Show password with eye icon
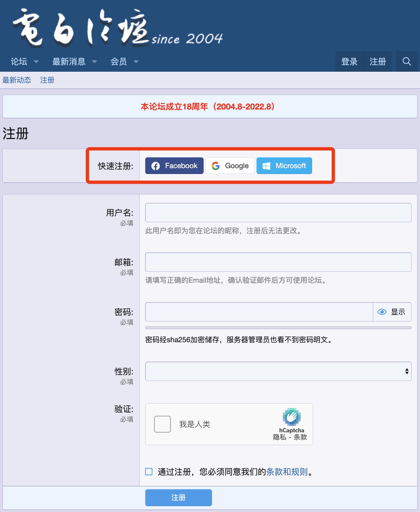The image size is (420, 512). tap(382, 312)
